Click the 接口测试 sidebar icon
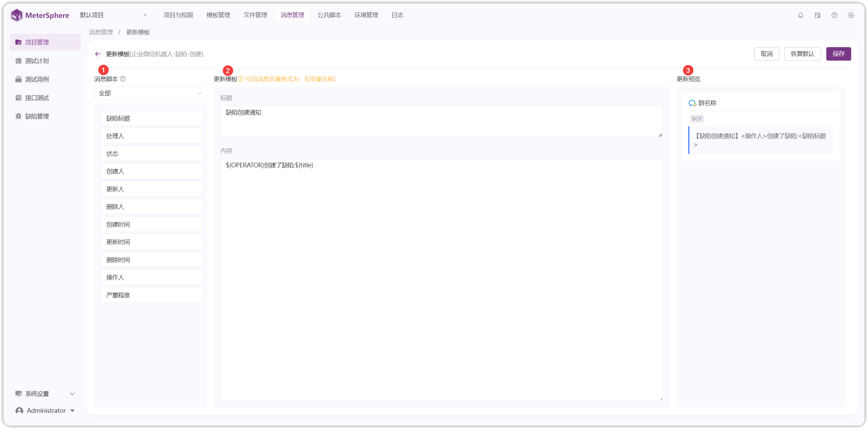The image size is (868, 429). 19,98
